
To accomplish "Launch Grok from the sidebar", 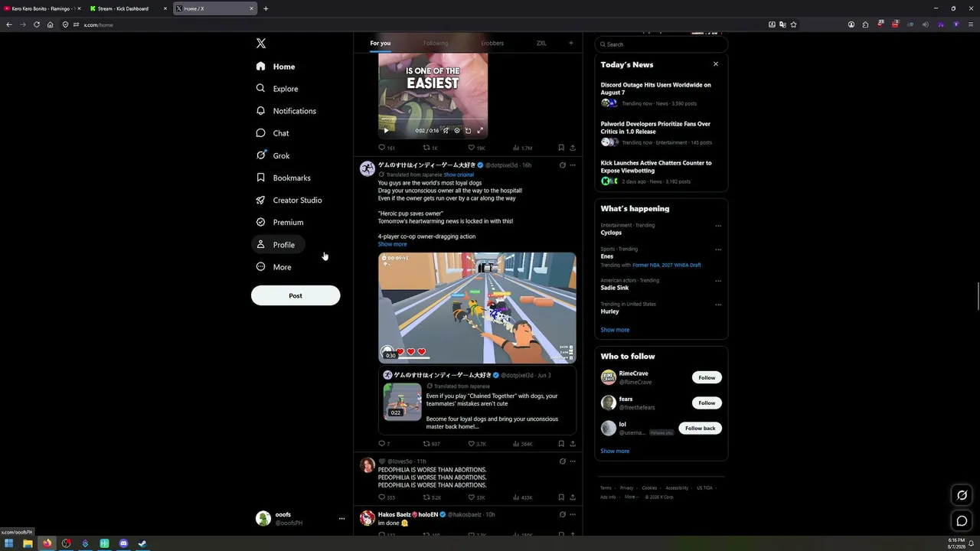I will (273, 155).
